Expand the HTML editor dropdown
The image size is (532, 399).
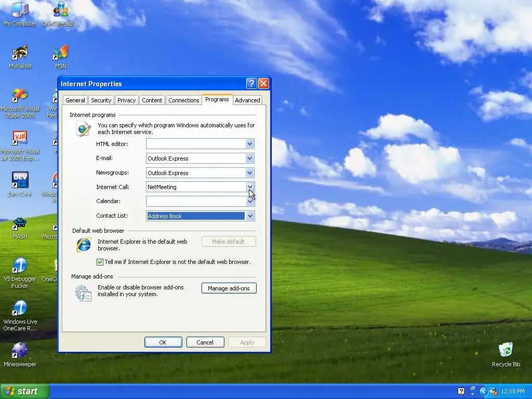point(250,144)
